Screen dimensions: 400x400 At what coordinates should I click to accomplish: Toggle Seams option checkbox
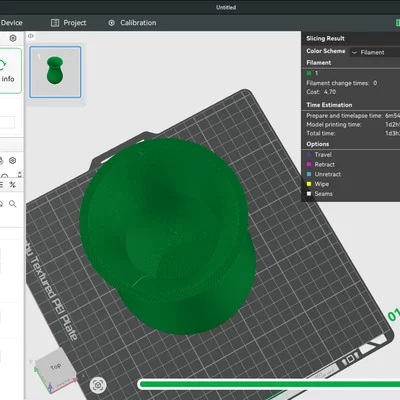tap(309, 194)
